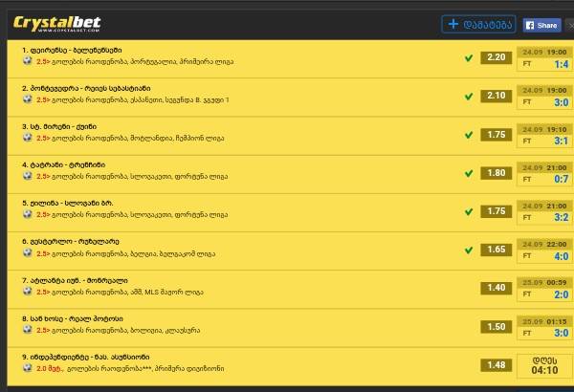Click the green checkmark beside odds 2.20
The width and height of the screenshot is (574, 392).
(x=469, y=57)
